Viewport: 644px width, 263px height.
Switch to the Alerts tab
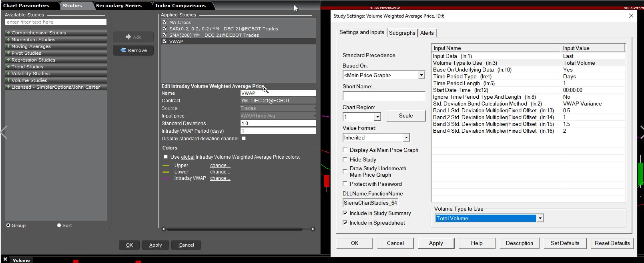coord(427,33)
